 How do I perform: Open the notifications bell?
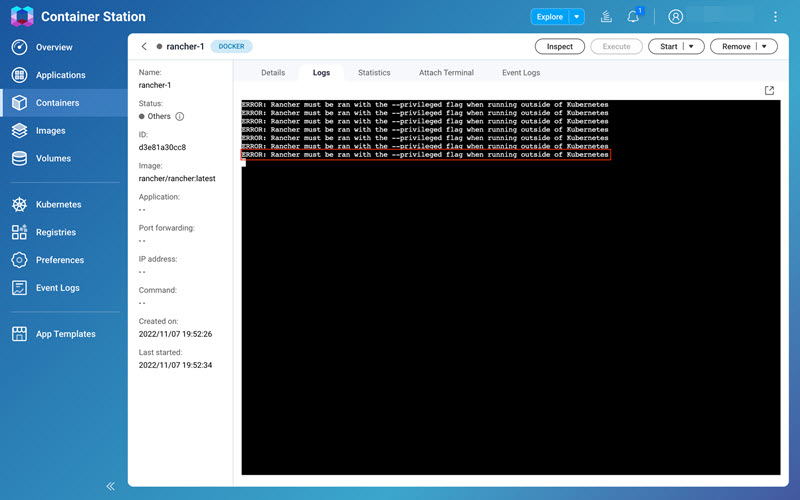click(633, 17)
